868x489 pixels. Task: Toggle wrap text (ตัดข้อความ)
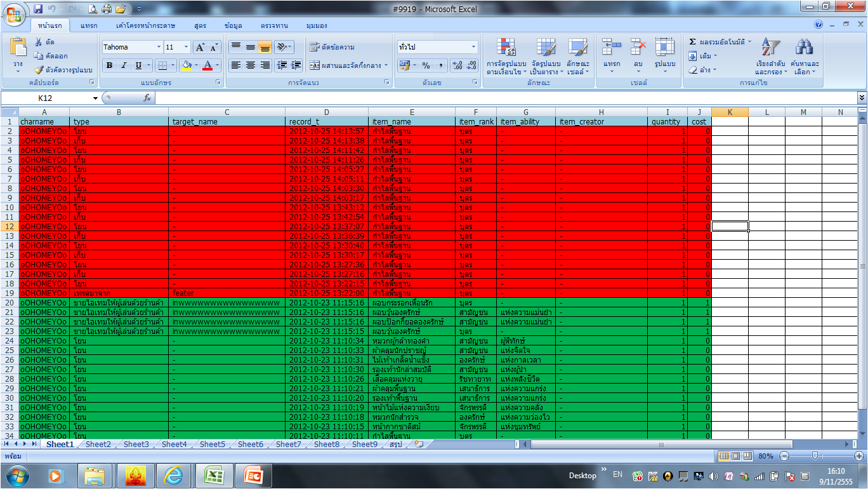(x=332, y=47)
